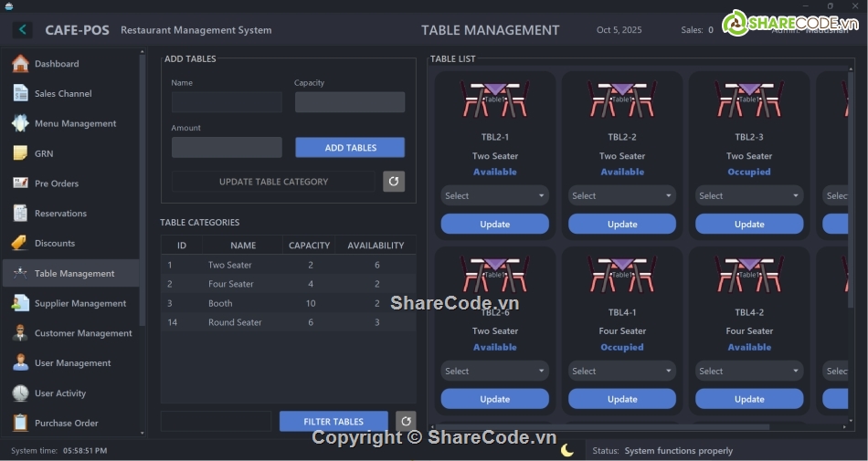Click refresh icon beside Update Table Category
The image size is (868, 461).
[x=394, y=181]
